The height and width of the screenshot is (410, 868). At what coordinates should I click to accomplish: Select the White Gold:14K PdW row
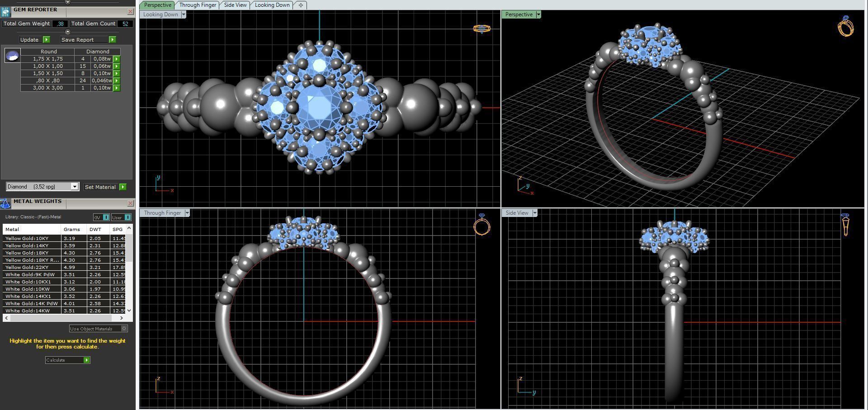pos(65,303)
